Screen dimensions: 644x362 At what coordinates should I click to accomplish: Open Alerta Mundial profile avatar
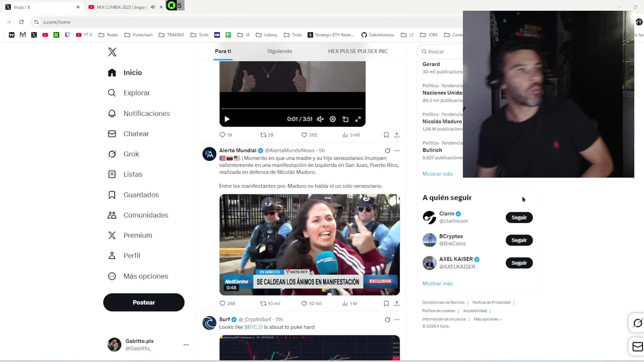(x=209, y=154)
